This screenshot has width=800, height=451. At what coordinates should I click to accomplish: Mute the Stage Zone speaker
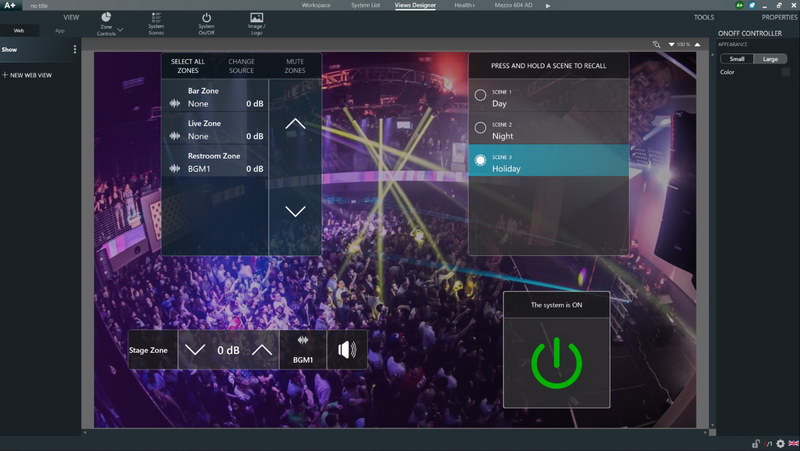[347, 350]
